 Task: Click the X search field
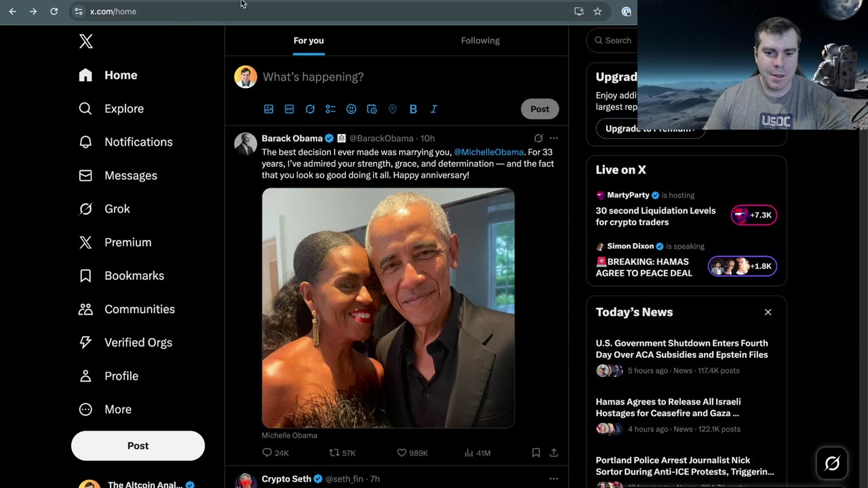click(612, 41)
